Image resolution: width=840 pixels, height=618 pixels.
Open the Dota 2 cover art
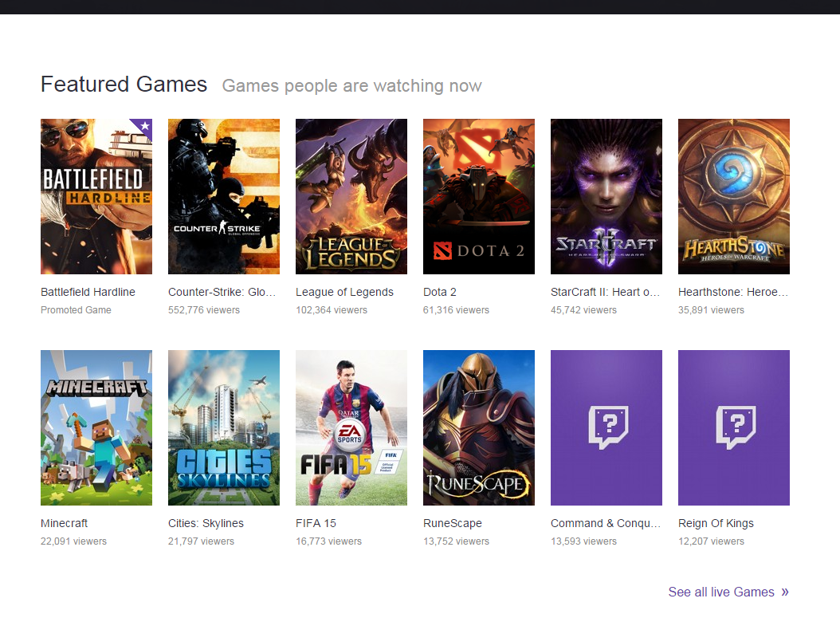coord(479,197)
